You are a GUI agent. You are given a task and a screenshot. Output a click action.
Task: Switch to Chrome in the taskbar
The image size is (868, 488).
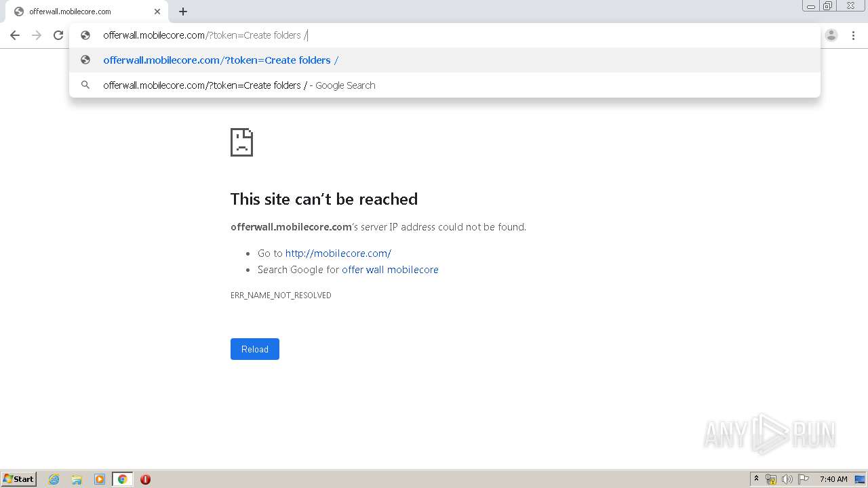(123, 479)
